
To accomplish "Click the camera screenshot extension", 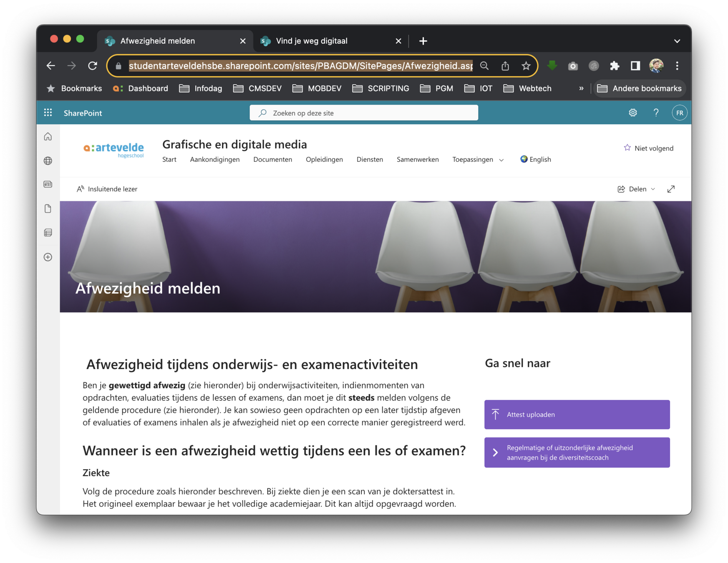I will (x=573, y=66).
